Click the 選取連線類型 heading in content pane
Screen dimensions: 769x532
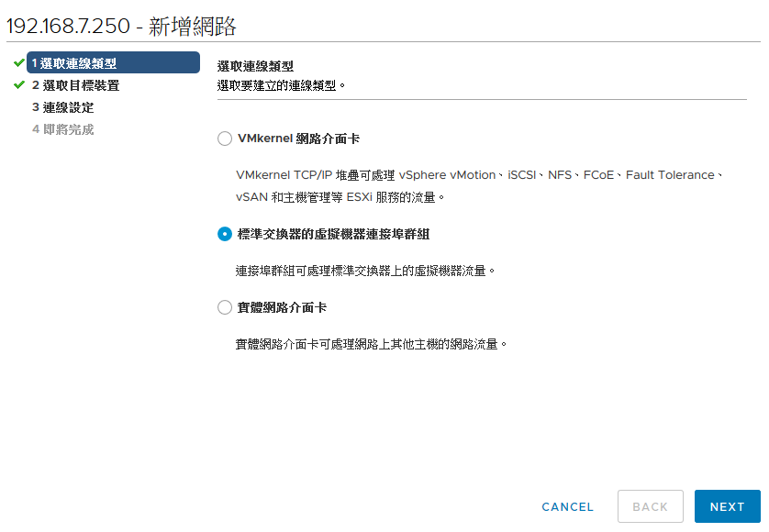pos(255,66)
